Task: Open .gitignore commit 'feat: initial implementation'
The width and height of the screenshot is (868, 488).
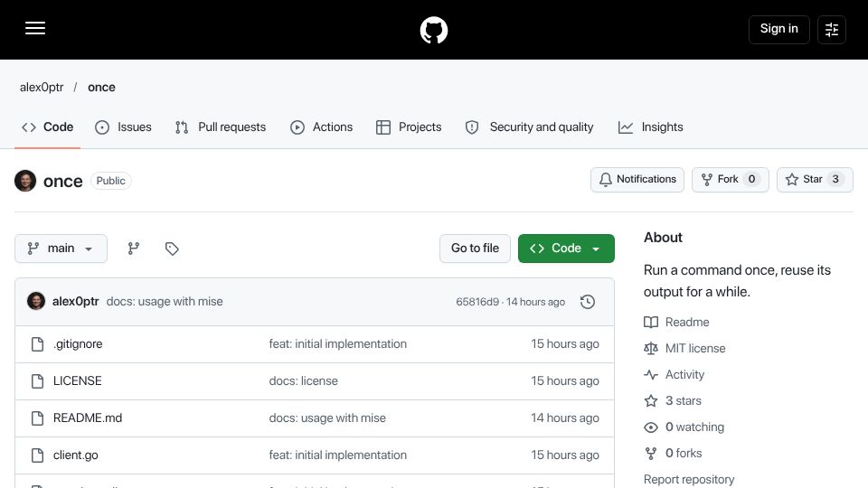Action: (x=337, y=344)
